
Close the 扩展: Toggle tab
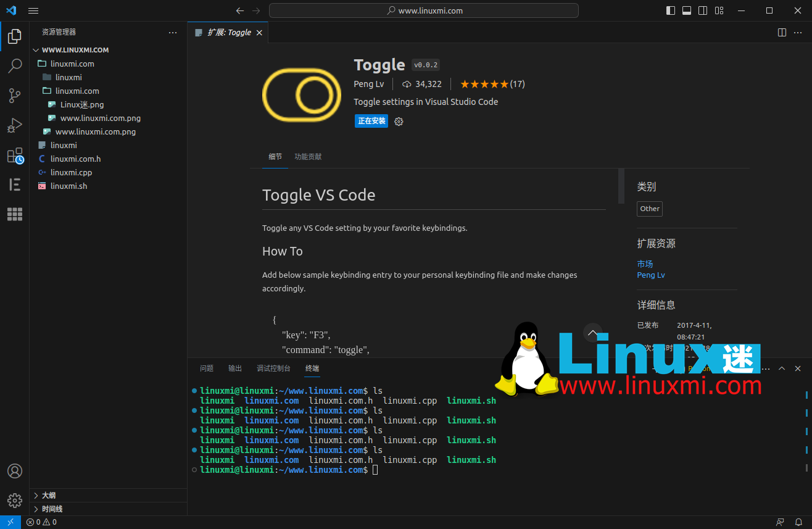point(259,33)
